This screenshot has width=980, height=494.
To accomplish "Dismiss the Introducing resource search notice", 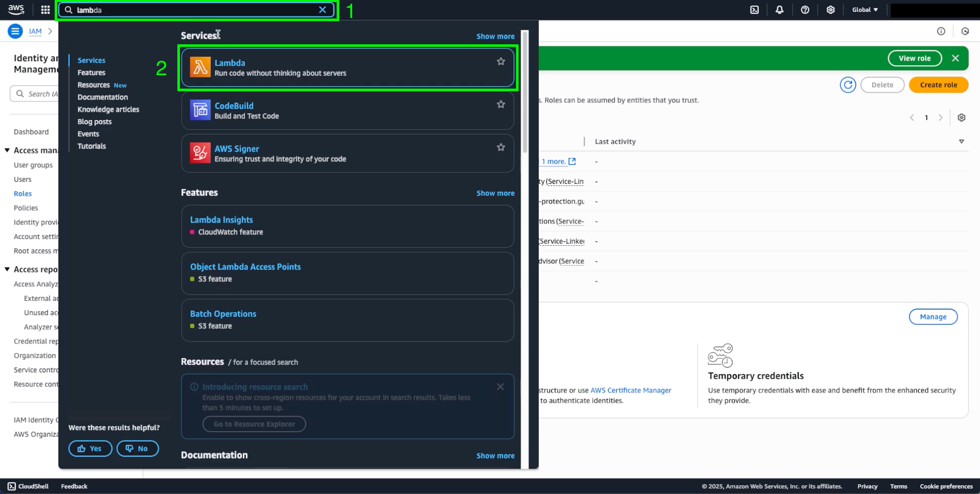I will [500, 387].
